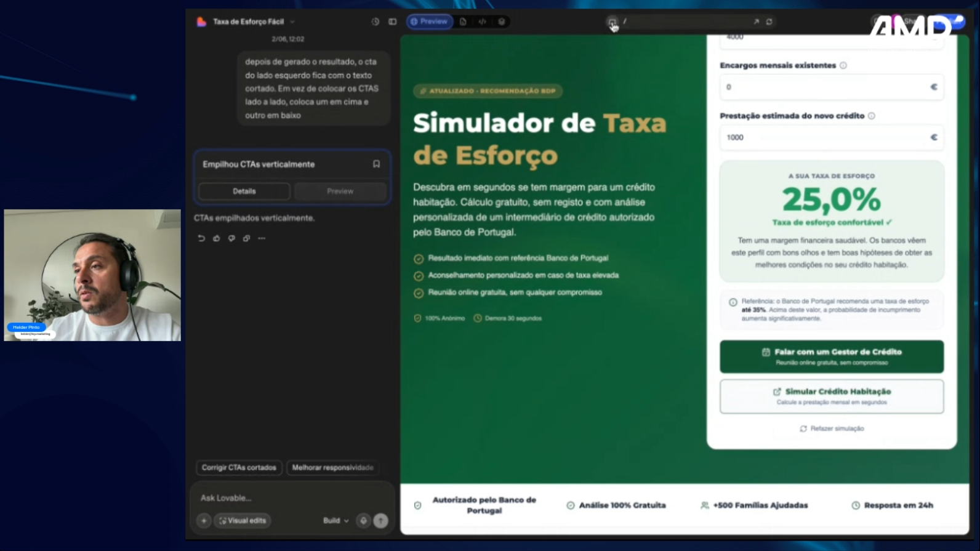Open Details of the Empilhou CTAs edit
980x551 pixels.
[x=244, y=191]
